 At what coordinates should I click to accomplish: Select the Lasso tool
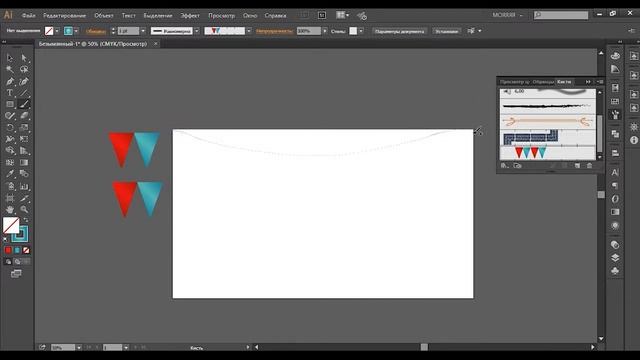click(24, 69)
